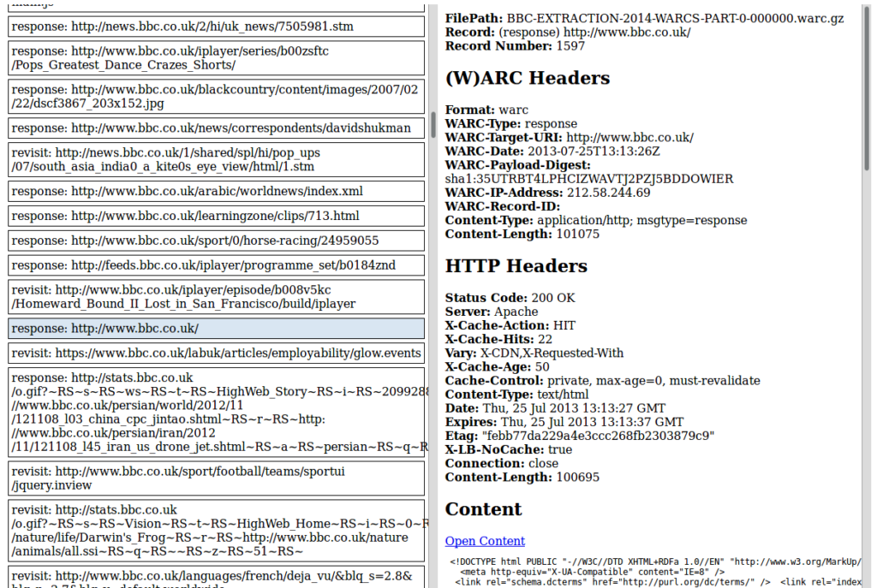Click the DOCTYPE html PUBLIC source line

coord(655,561)
